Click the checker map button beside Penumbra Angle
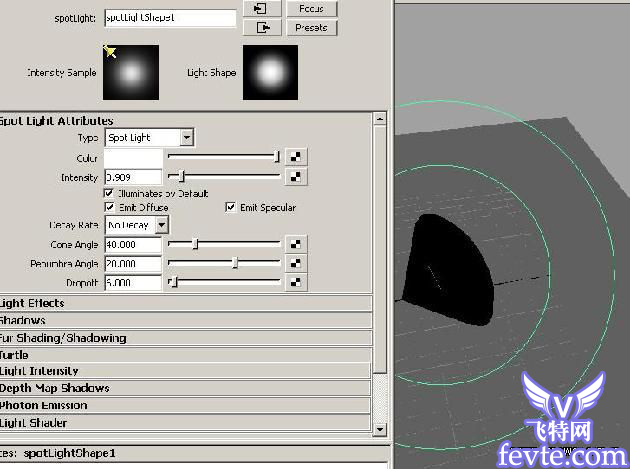 coord(295,263)
